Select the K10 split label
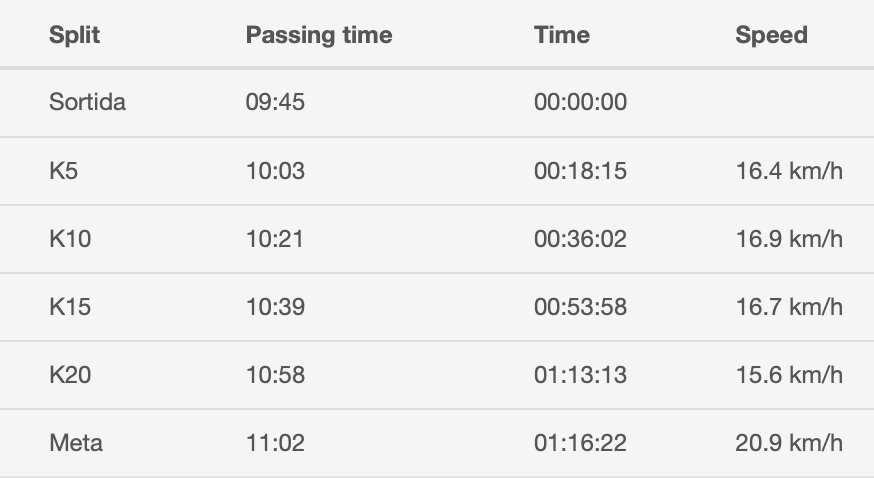This screenshot has height=478, width=874. point(70,239)
